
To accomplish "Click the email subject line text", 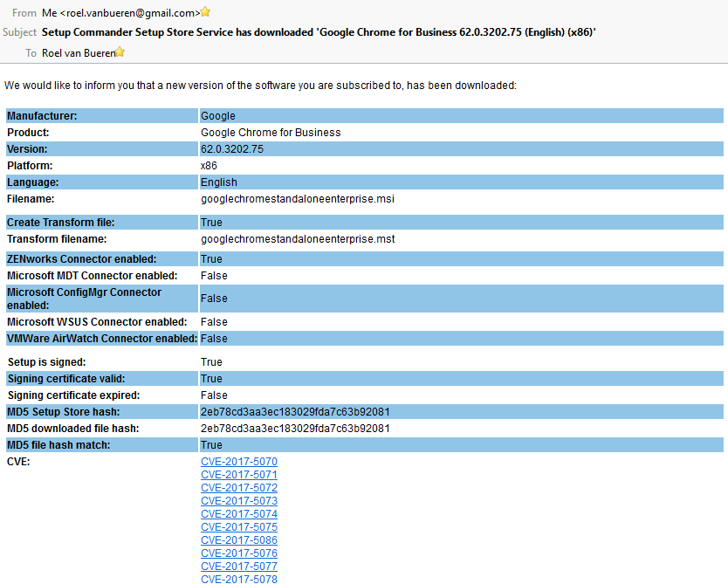I will [x=319, y=32].
